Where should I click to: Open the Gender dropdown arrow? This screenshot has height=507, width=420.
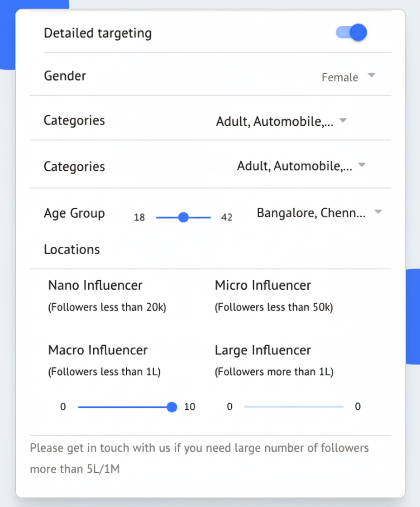coord(371,76)
